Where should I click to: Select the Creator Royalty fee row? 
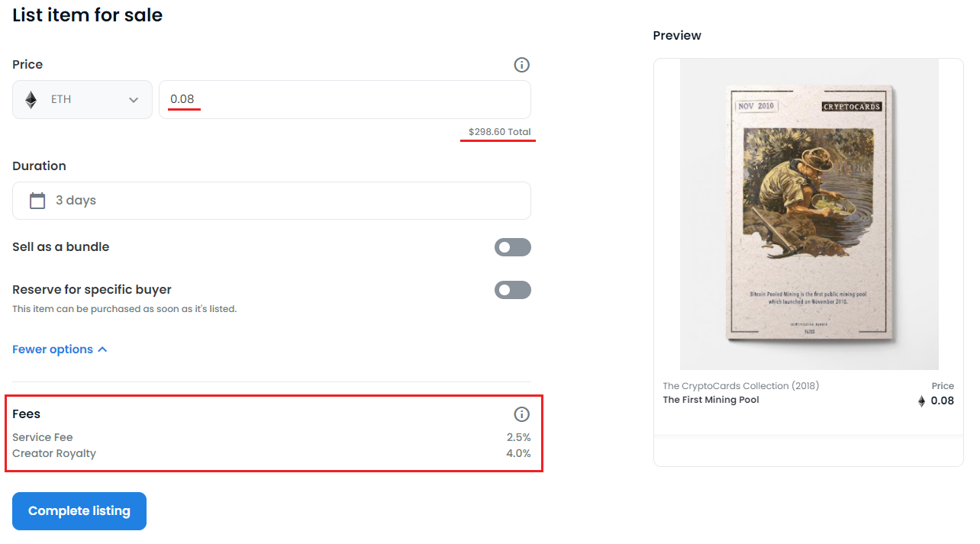[x=272, y=452]
